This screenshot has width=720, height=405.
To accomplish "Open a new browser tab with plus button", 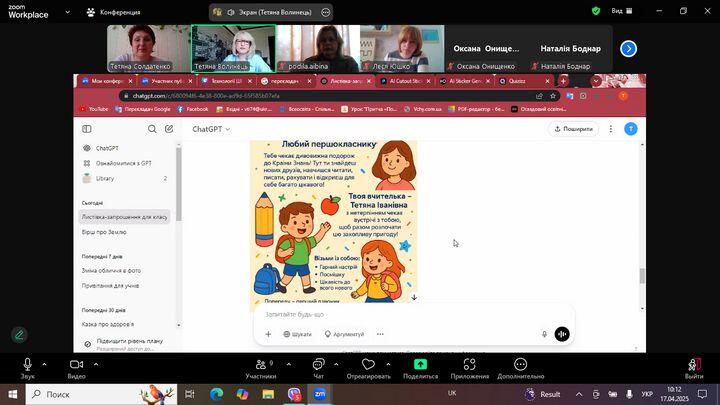I will tap(563, 81).
